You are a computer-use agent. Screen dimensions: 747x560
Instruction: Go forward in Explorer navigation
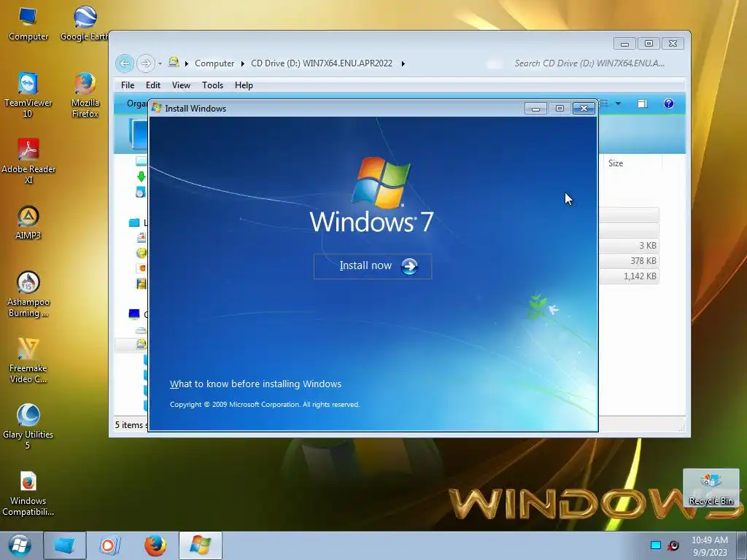point(146,63)
